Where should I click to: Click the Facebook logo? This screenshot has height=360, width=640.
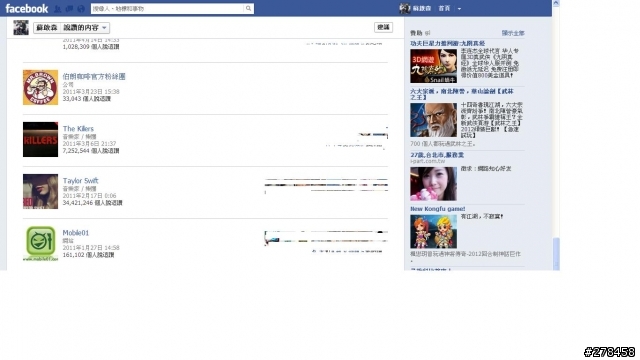(x=27, y=9)
